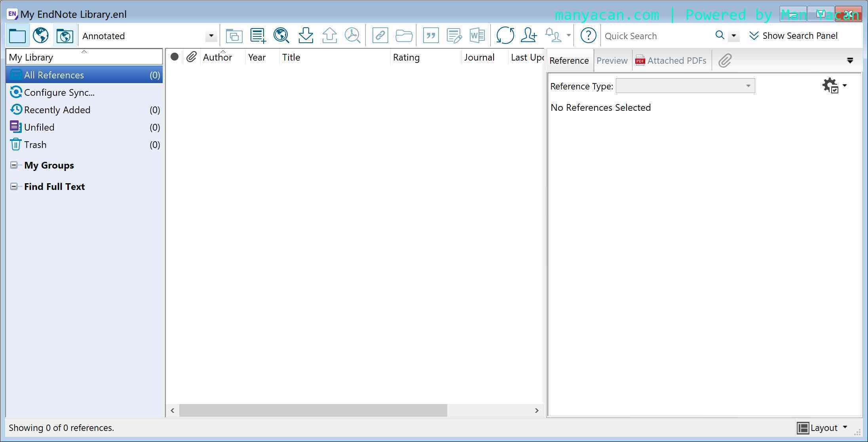Screen dimensions: 868x442
Task: Collapse the My Groups tree section
Action: click(x=14, y=165)
